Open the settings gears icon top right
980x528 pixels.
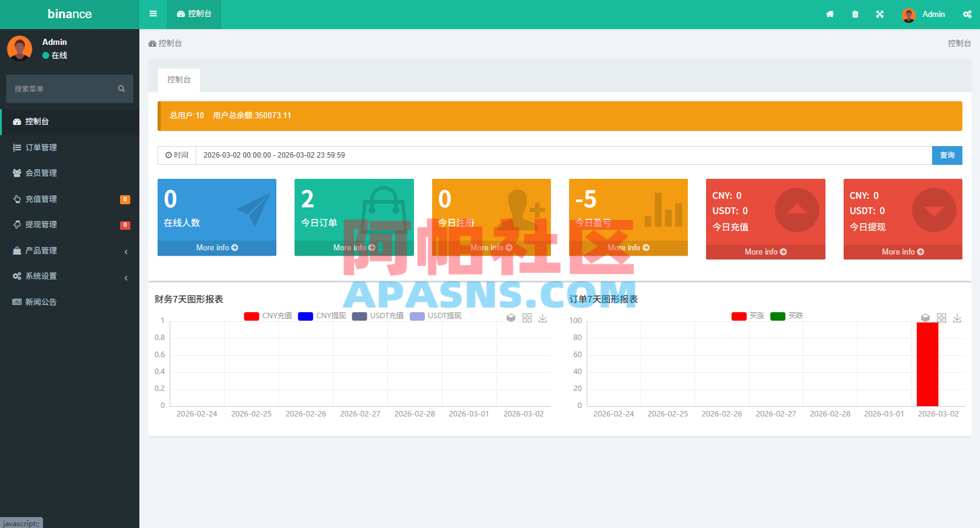click(x=967, y=14)
